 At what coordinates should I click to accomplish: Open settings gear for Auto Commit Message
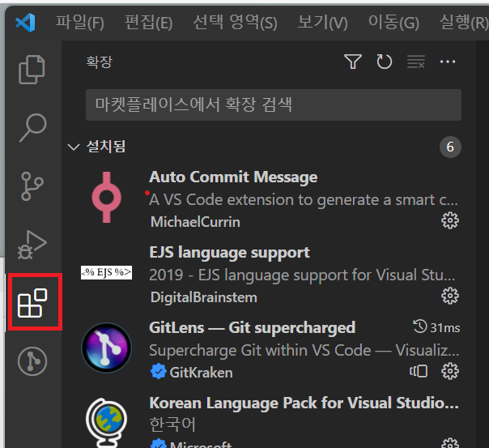coord(450,220)
